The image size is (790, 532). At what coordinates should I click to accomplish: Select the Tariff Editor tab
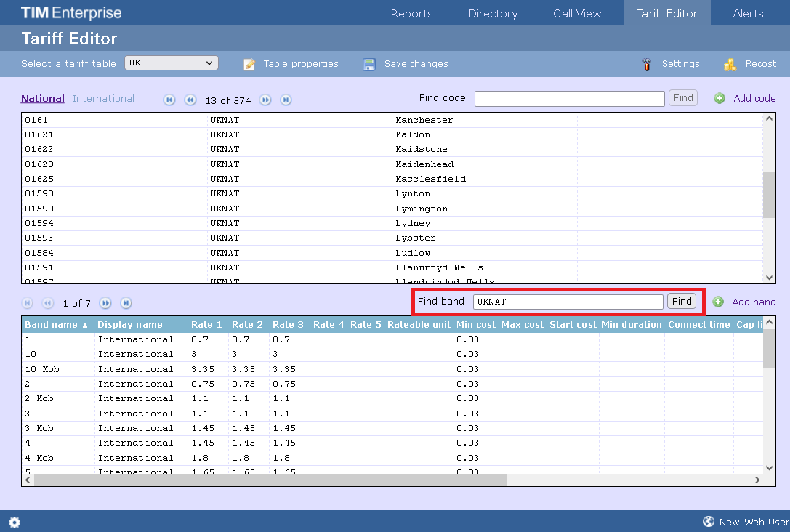click(x=667, y=13)
